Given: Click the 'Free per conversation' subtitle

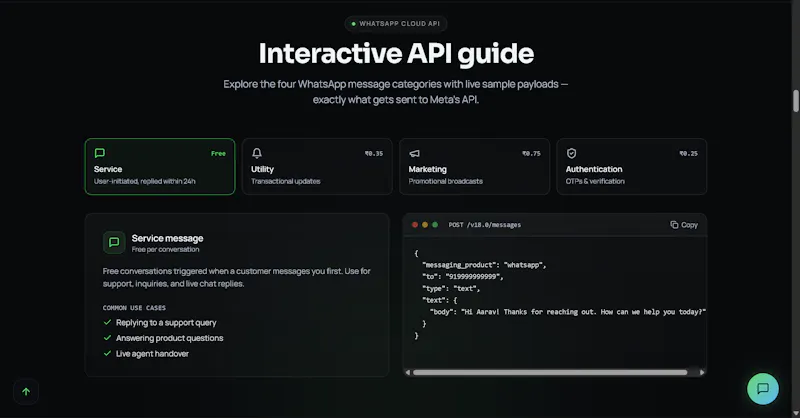Looking at the screenshot, I should 165,250.
